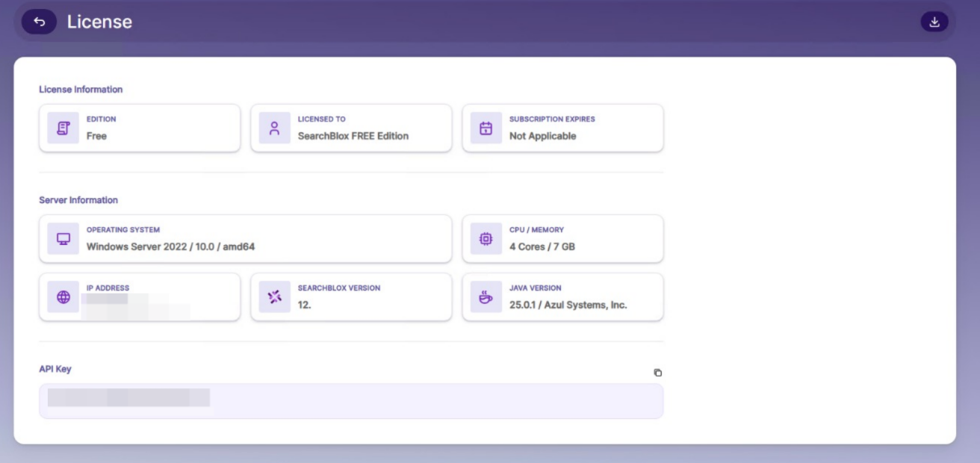This screenshot has width=980, height=463.
Task: Click the Operating System monitor icon
Action: [63, 239]
